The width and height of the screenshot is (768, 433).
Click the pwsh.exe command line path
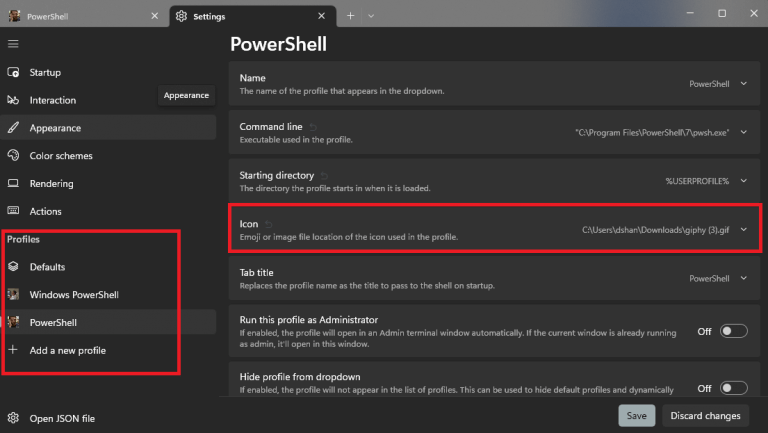click(652, 133)
